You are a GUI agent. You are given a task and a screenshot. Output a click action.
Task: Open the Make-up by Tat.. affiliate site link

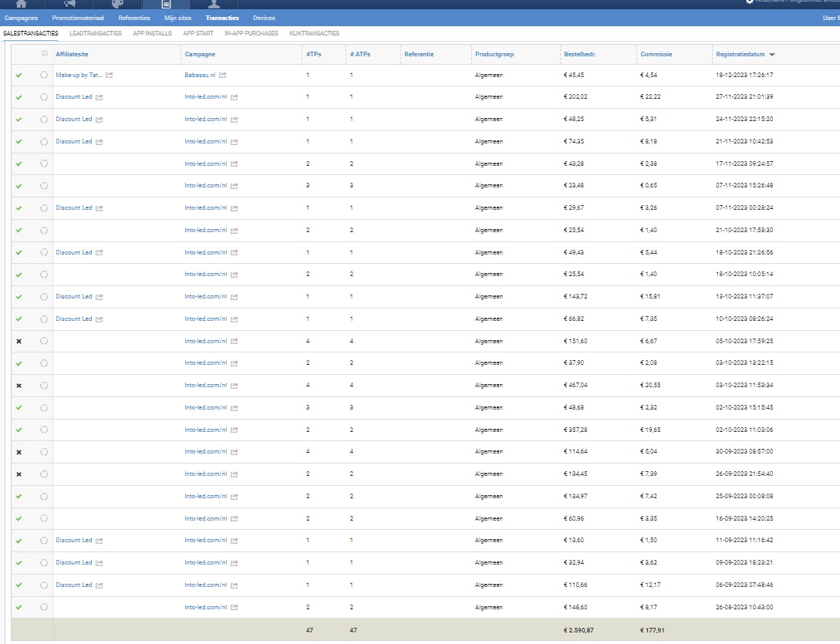(x=79, y=75)
